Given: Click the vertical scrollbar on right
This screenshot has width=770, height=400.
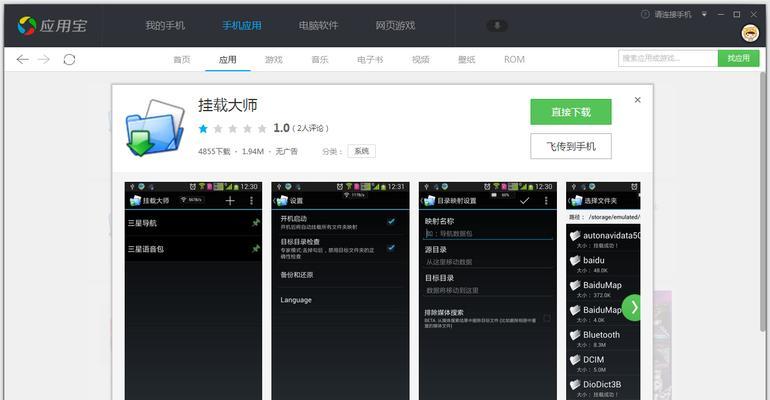Looking at the screenshot, I should [x=762, y=201].
